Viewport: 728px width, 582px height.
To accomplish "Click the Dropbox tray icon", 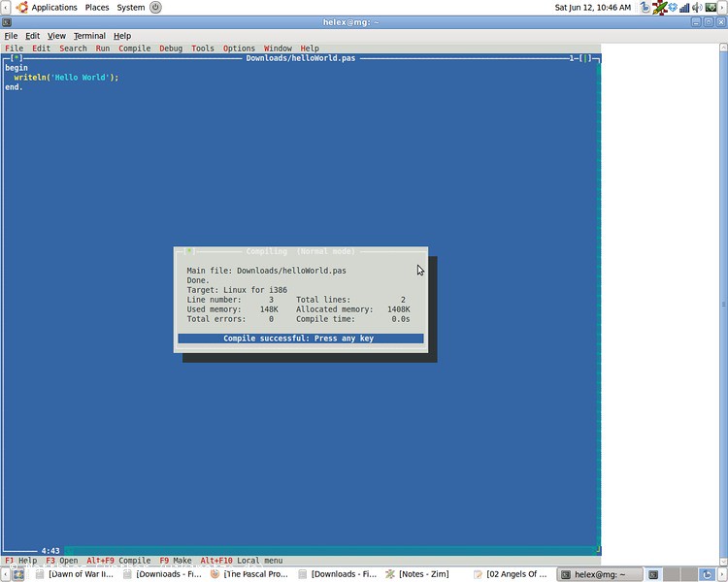I will tap(673, 8).
